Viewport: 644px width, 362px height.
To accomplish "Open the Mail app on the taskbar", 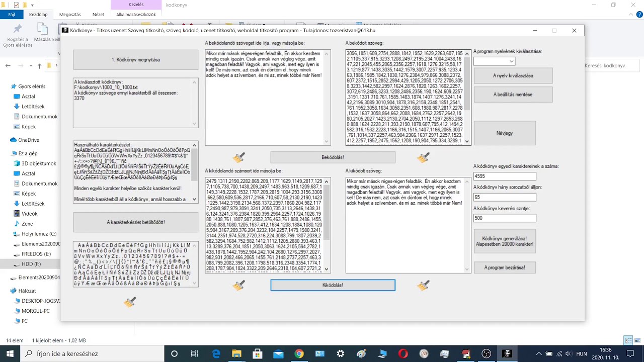I will point(278,353).
